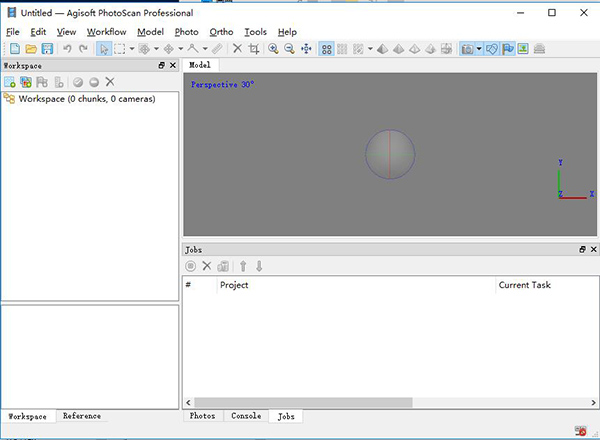Open the Workflow menu
Image resolution: width=600 pixels, height=440 pixels.
click(x=106, y=32)
